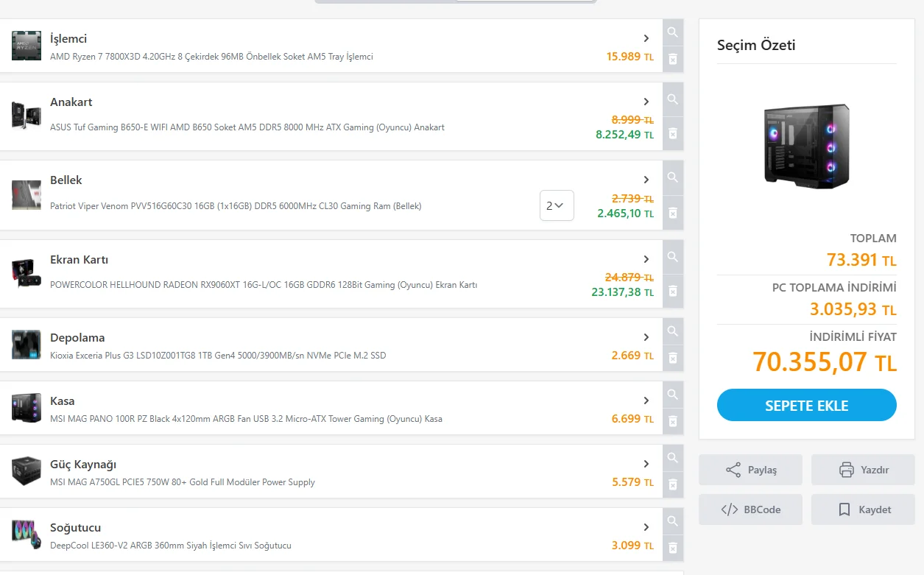Click the DeepCool LE360-V2 product name
This screenshot has height=575, width=924.
tap(171, 546)
